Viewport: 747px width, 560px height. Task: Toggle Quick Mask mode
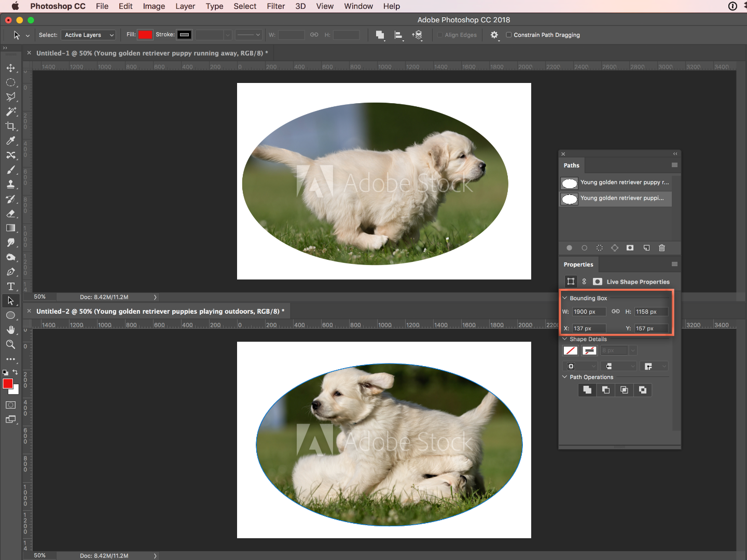coord(10,405)
